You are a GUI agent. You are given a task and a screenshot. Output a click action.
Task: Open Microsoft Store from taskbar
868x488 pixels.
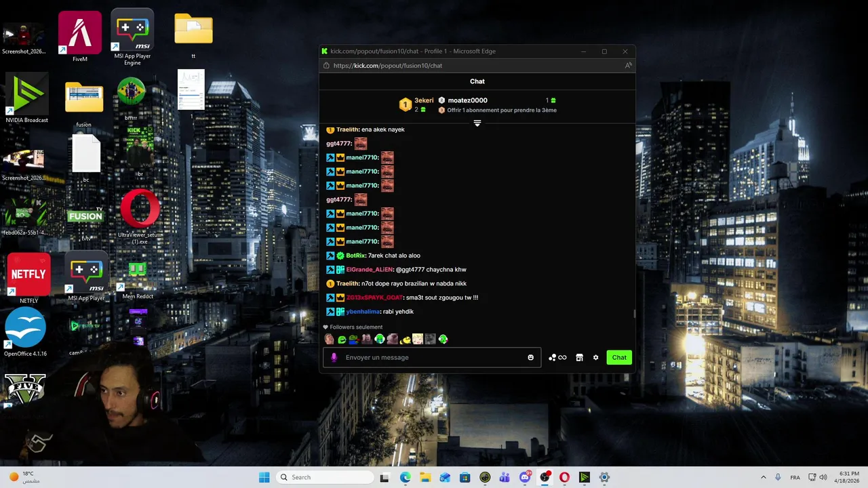(x=465, y=477)
